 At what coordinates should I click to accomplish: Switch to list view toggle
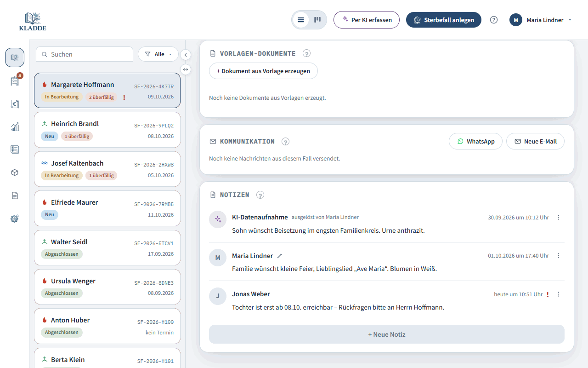point(301,20)
